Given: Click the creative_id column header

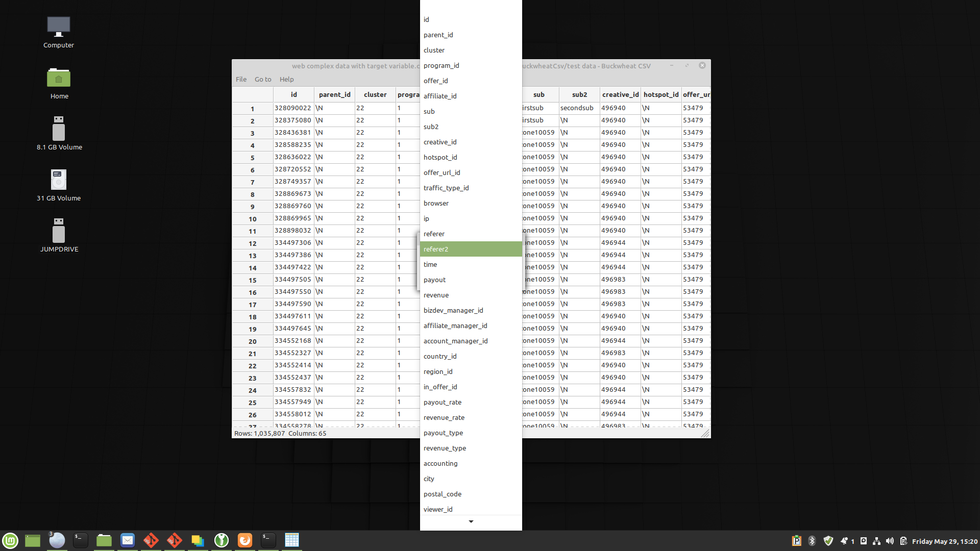Looking at the screenshot, I should tap(620, 94).
